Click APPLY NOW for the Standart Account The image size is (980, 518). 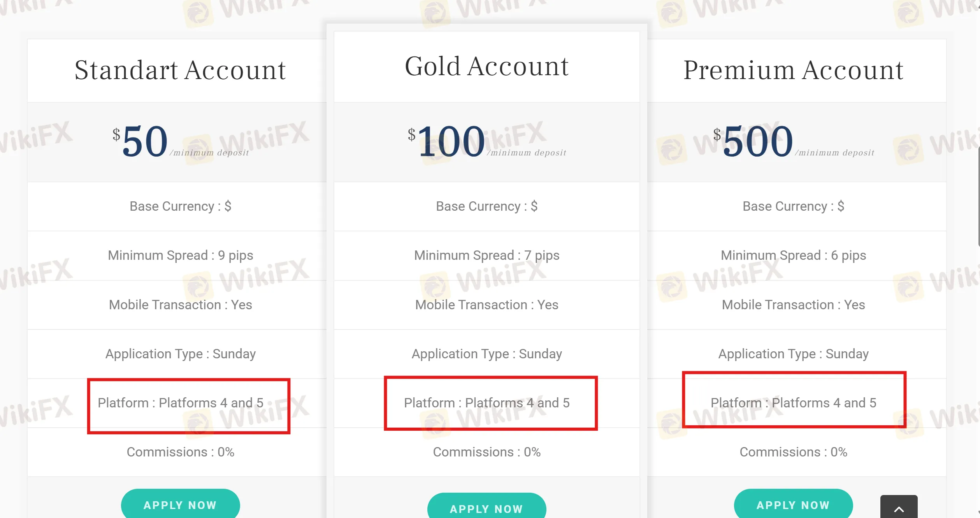180,505
